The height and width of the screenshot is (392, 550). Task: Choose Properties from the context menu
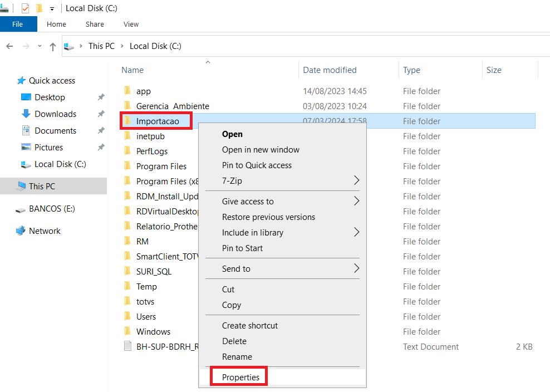(x=240, y=378)
